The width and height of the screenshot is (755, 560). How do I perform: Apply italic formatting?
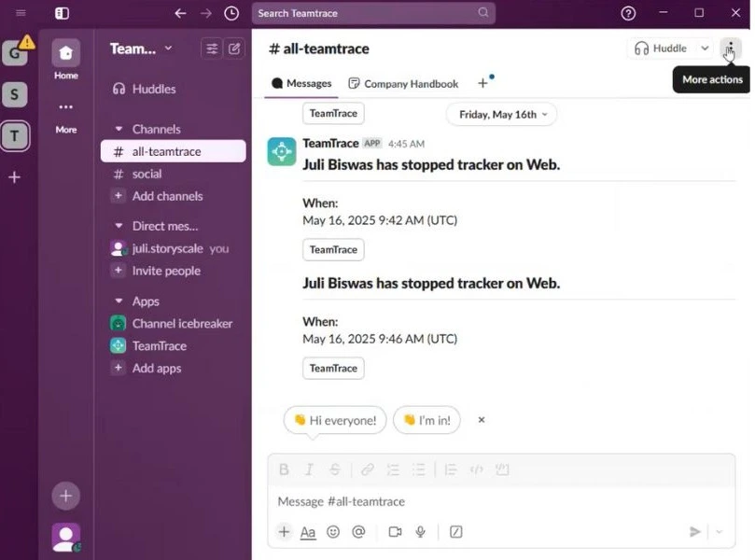(x=310, y=469)
